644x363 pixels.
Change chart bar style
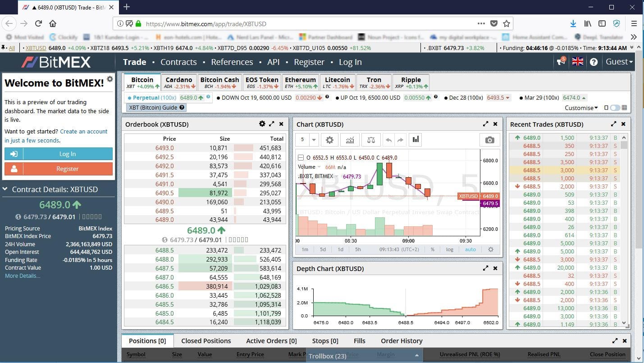click(415, 140)
